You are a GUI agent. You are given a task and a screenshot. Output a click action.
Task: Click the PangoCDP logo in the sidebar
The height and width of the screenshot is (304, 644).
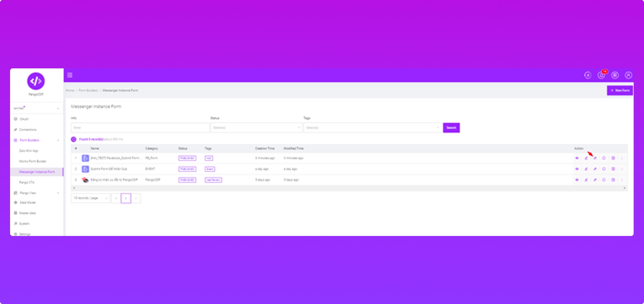pos(36,81)
